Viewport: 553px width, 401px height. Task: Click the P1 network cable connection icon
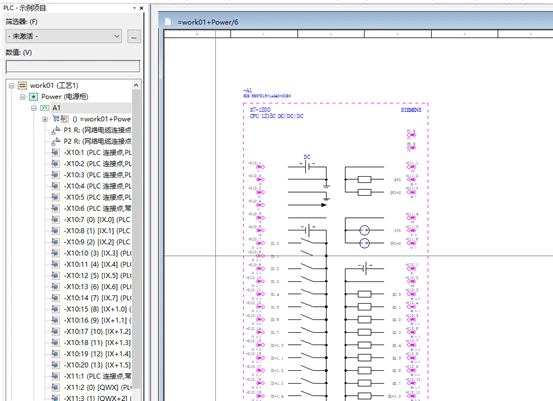(56, 130)
